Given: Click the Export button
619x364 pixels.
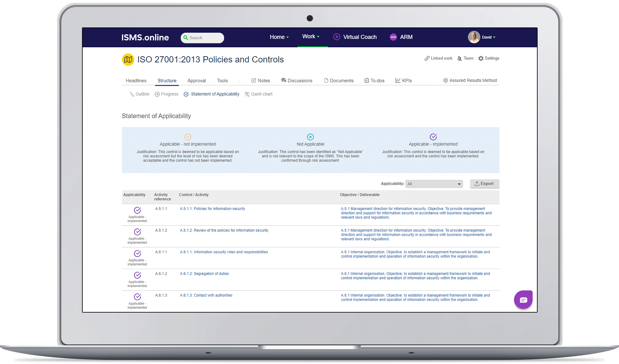Looking at the screenshot, I should (x=484, y=184).
